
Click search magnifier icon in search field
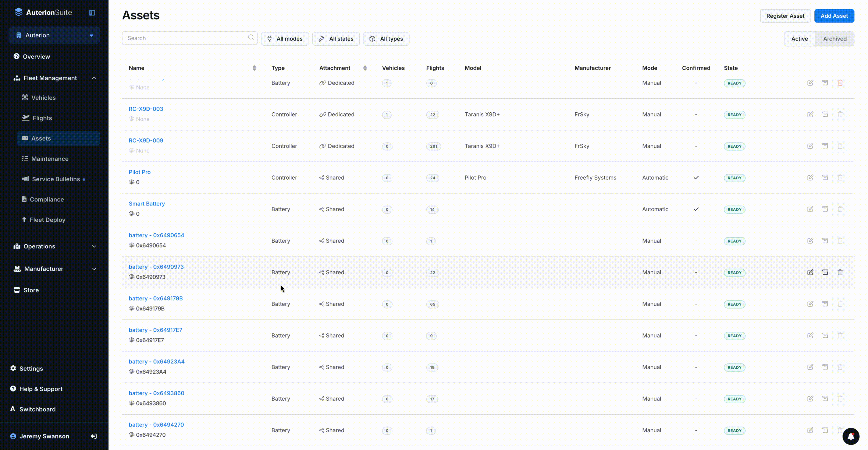click(x=251, y=38)
